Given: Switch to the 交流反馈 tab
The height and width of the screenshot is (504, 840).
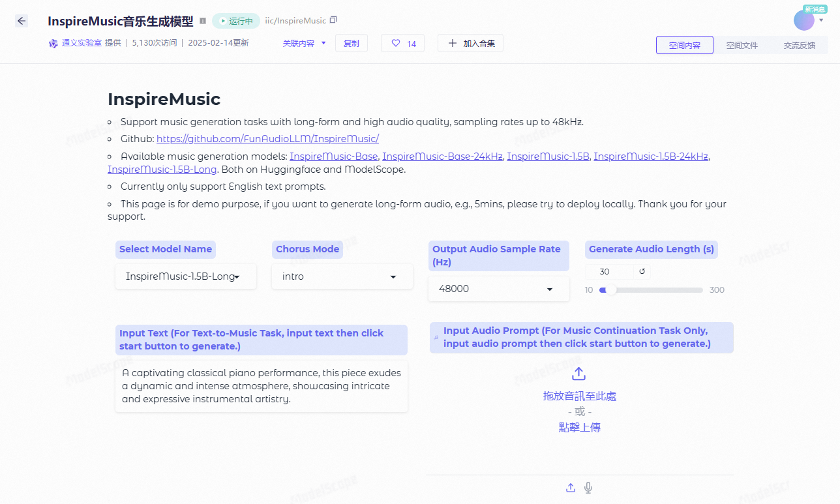Looking at the screenshot, I should point(800,45).
